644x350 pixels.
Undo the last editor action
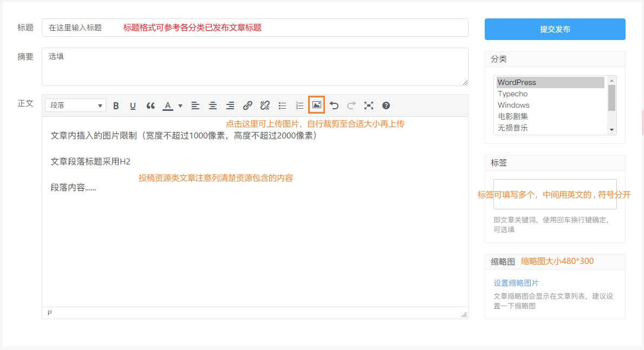[x=335, y=105]
